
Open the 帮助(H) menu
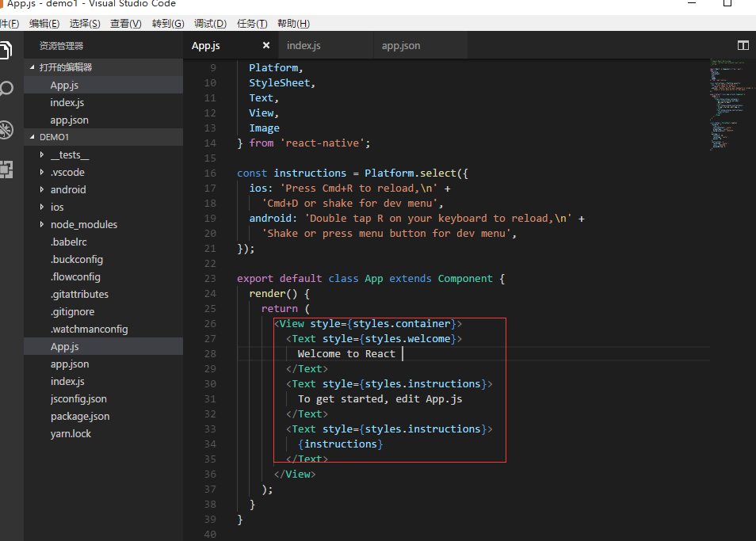(x=293, y=24)
